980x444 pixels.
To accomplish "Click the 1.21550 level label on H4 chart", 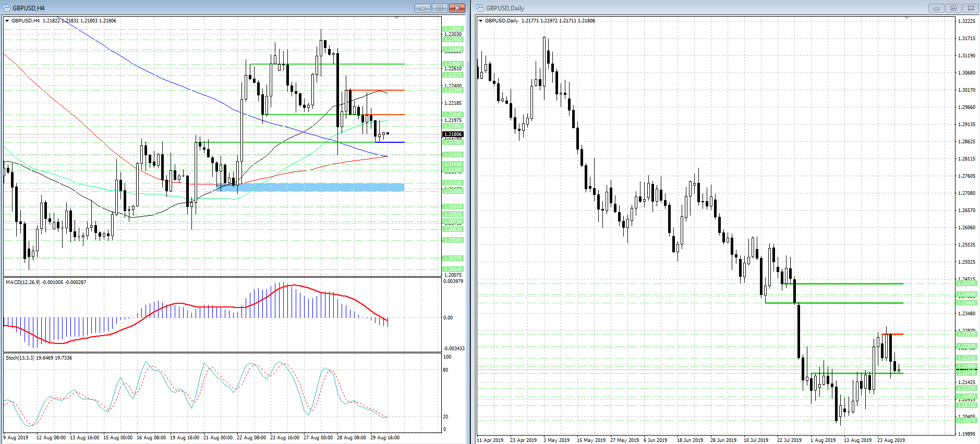I will pos(453,155).
